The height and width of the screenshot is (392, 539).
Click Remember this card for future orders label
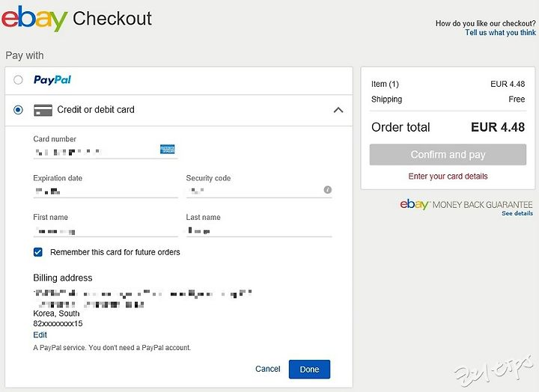(x=115, y=252)
